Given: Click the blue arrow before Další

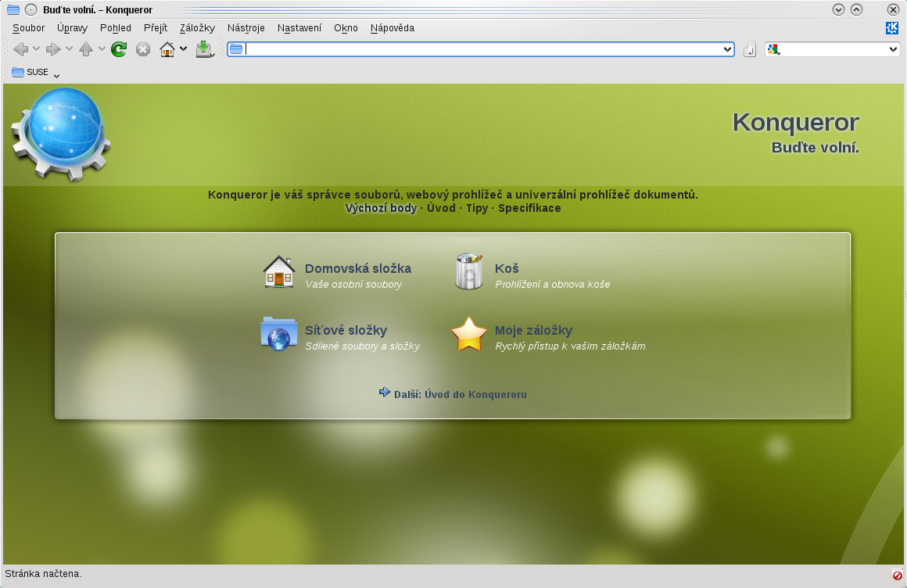Looking at the screenshot, I should coord(385,393).
